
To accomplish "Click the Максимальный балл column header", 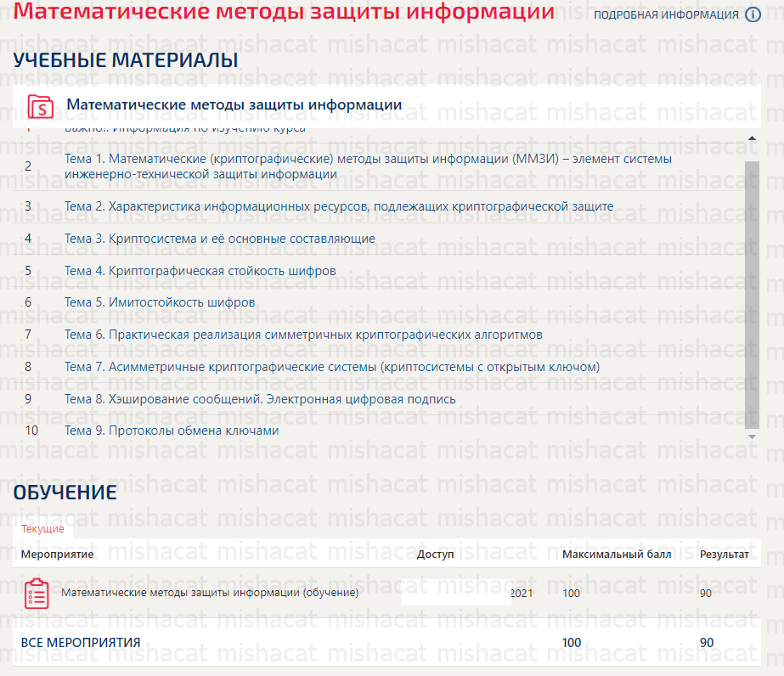I will [617, 554].
